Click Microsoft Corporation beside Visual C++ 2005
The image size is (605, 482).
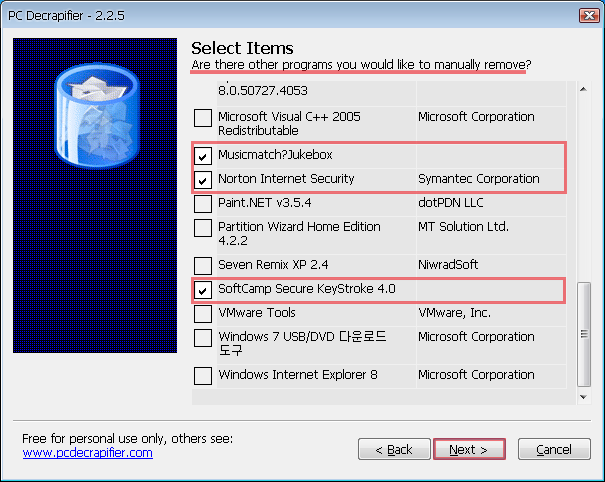click(x=477, y=117)
